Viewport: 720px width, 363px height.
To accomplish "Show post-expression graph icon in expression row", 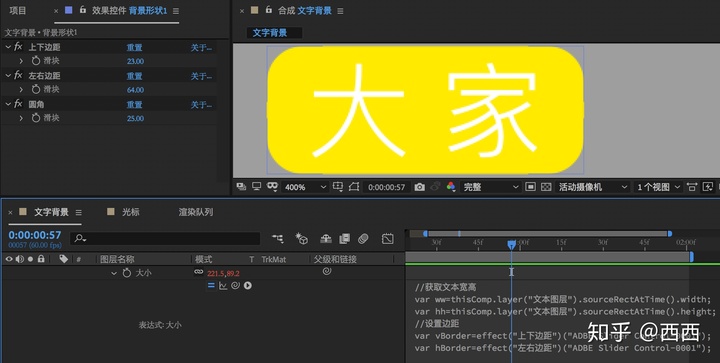I will tap(223, 285).
